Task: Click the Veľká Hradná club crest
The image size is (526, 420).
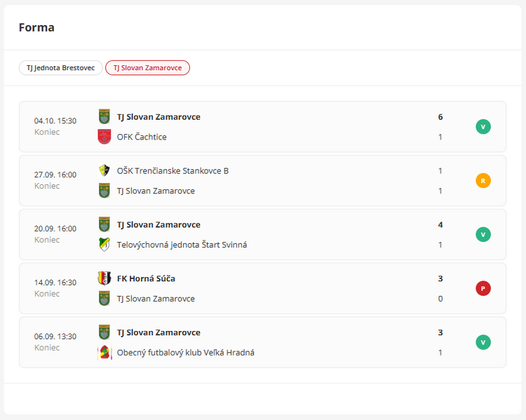Action: coord(104,353)
